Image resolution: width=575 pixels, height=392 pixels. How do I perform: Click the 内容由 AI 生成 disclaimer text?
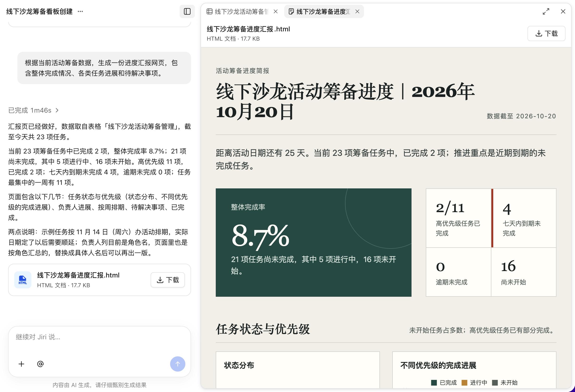[x=100, y=385]
